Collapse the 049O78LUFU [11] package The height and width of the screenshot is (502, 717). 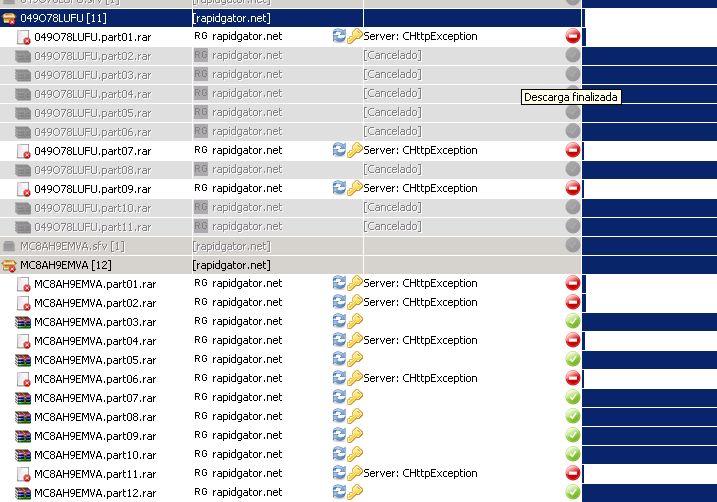9,17
